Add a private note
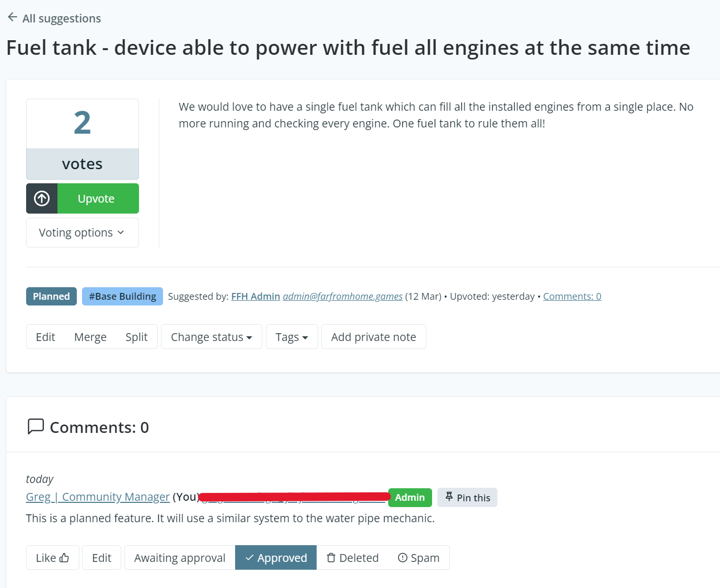 (374, 337)
